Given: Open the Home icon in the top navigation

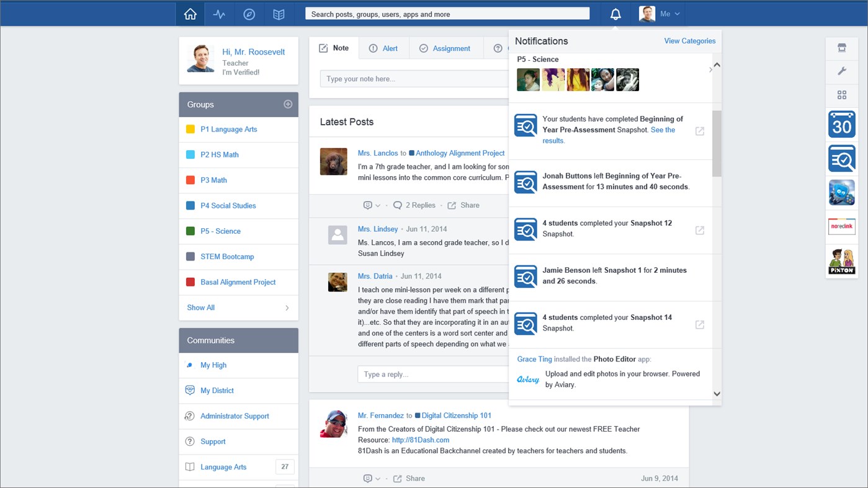Looking at the screenshot, I should point(190,13).
